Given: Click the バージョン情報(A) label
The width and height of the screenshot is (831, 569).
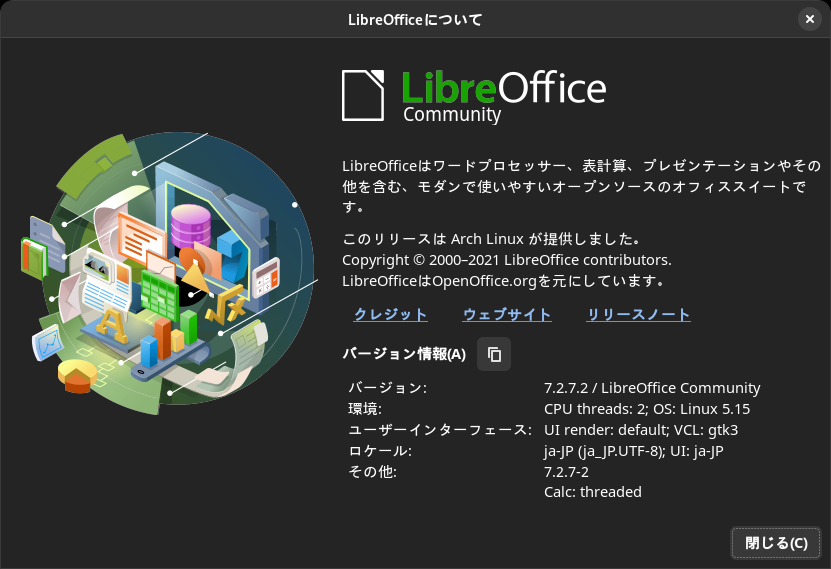Looking at the screenshot, I should (404, 354).
